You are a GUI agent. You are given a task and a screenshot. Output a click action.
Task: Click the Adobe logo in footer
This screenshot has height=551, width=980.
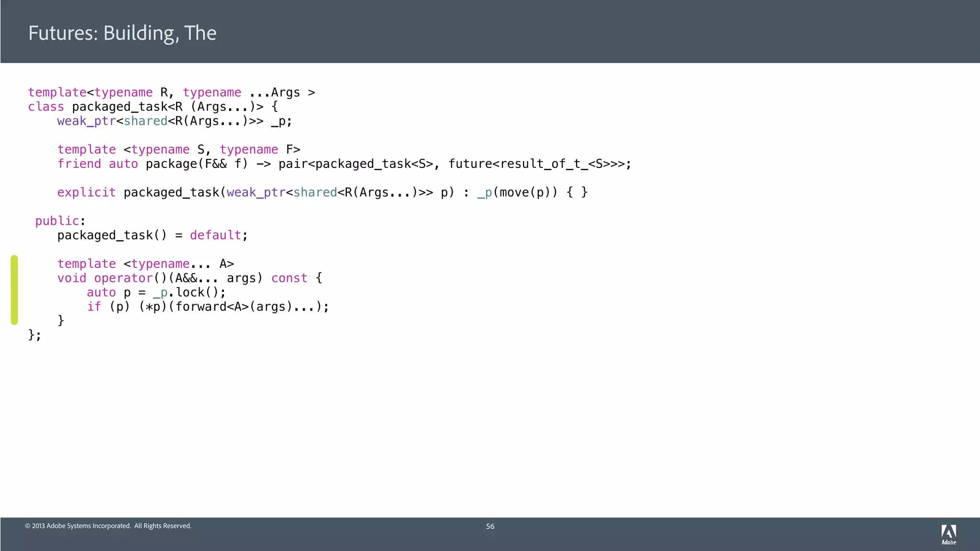click(948, 534)
